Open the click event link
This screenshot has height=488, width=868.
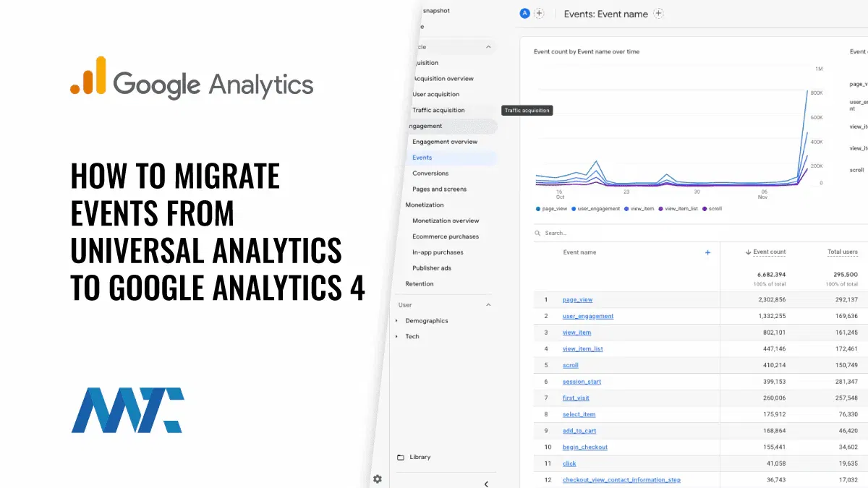pyautogui.click(x=569, y=463)
